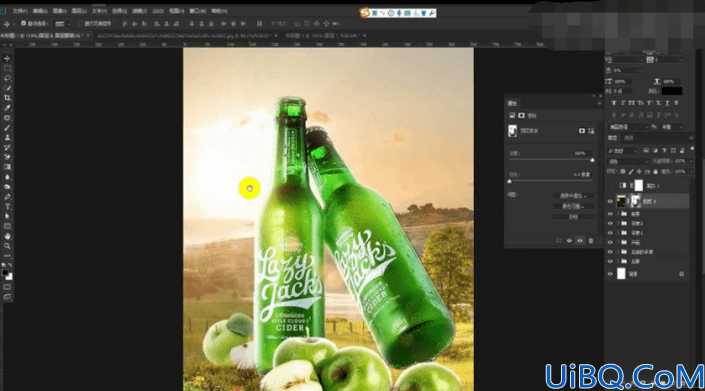Change screen mode from toolbar bottom
The image size is (705, 391).
(7, 297)
